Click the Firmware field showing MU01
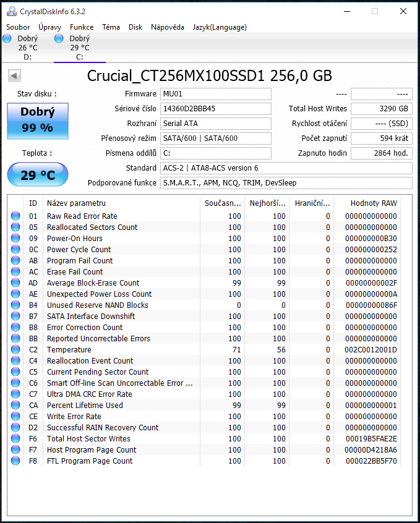This screenshot has width=420, height=523. [x=216, y=94]
